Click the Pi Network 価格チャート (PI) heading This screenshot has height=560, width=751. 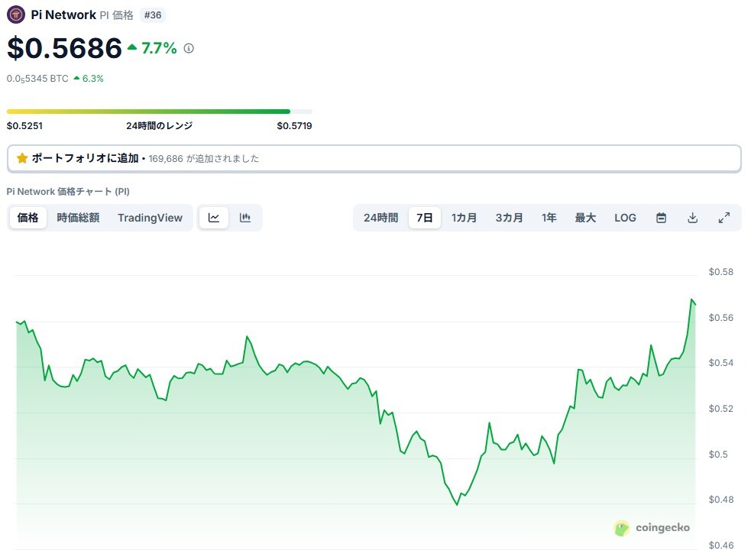click(x=68, y=192)
